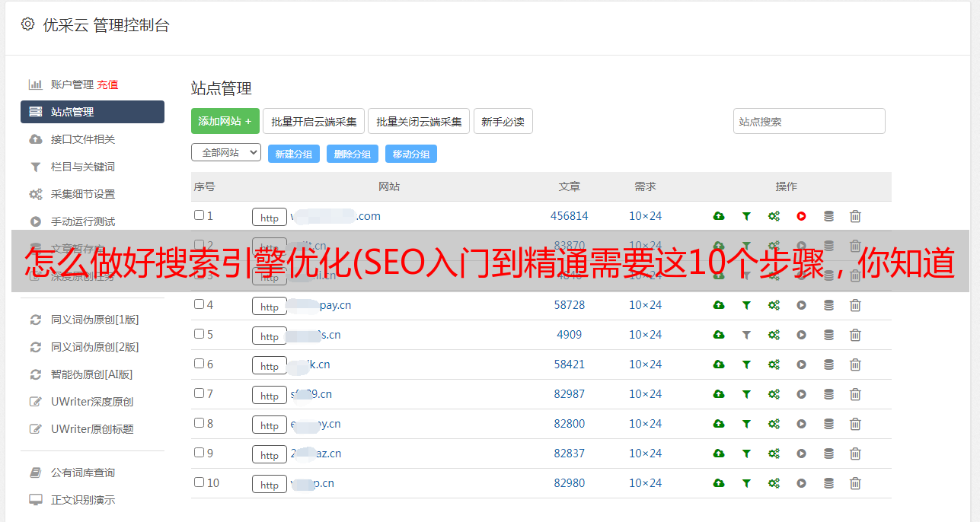This screenshot has height=522, width=980.
Task: Open filter icon in row 7
Action: tap(746, 394)
